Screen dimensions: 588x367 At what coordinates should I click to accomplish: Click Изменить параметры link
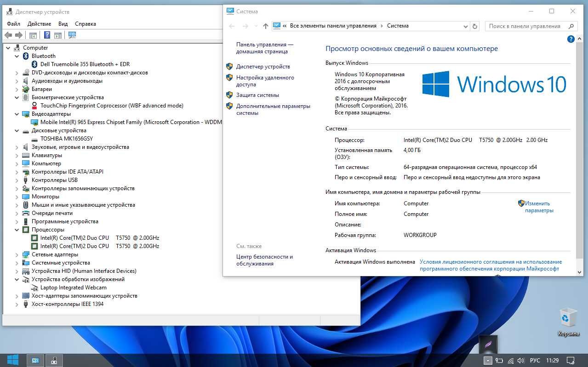click(539, 207)
